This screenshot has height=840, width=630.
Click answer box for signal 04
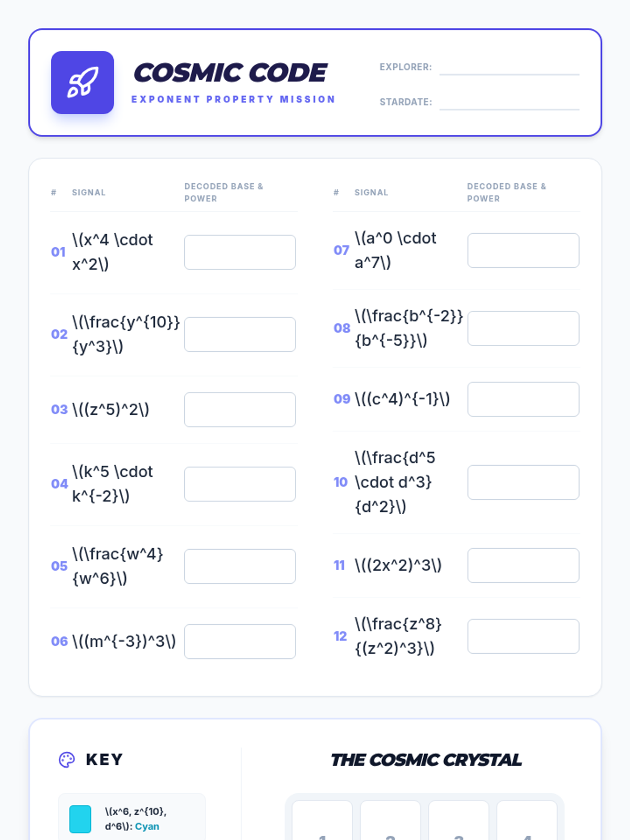click(240, 484)
